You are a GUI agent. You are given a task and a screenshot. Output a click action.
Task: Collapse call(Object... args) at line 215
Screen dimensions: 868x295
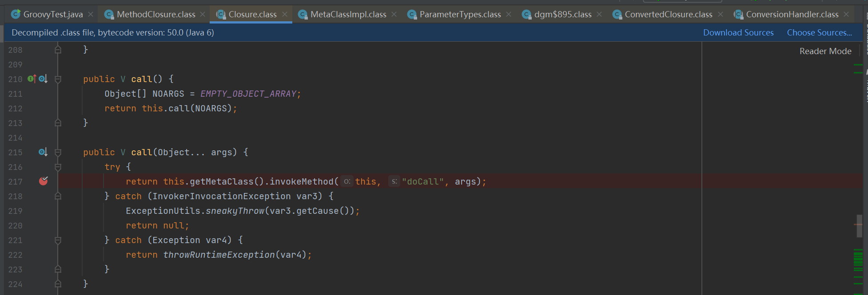pyautogui.click(x=58, y=153)
